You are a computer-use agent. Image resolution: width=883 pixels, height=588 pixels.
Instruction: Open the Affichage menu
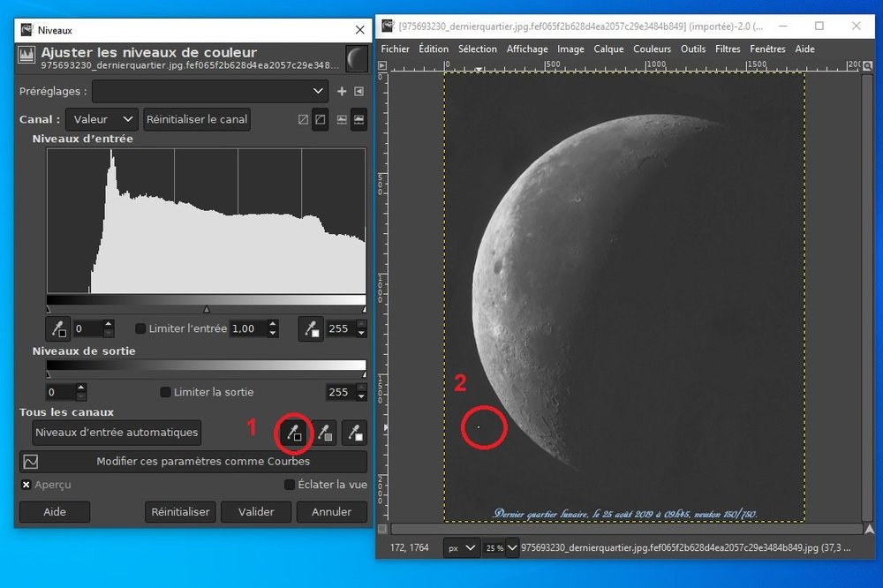click(x=527, y=49)
